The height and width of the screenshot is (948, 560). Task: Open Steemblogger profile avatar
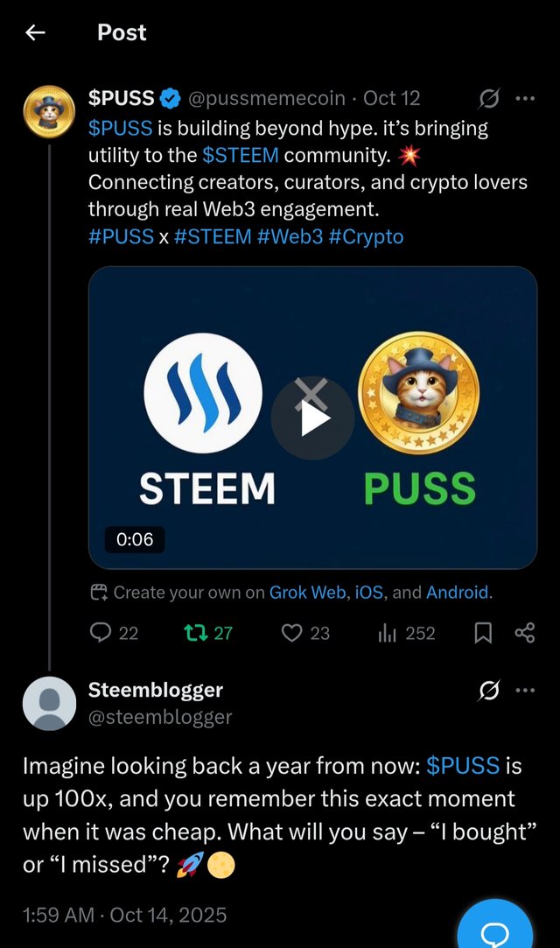49,704
